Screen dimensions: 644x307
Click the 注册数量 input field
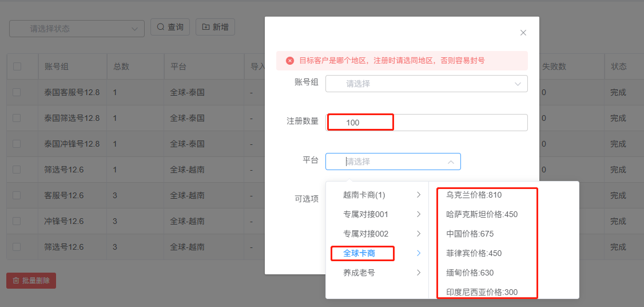point(426,123)
